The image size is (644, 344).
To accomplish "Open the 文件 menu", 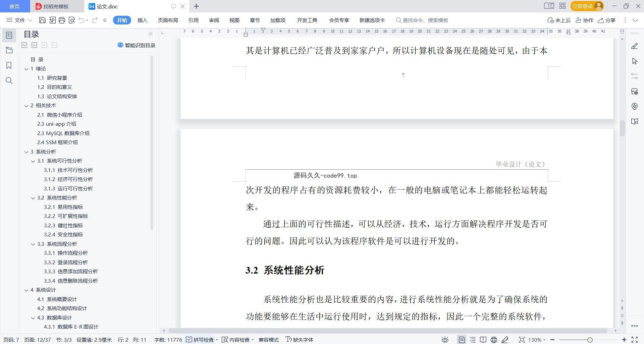I will click(19, 20).
